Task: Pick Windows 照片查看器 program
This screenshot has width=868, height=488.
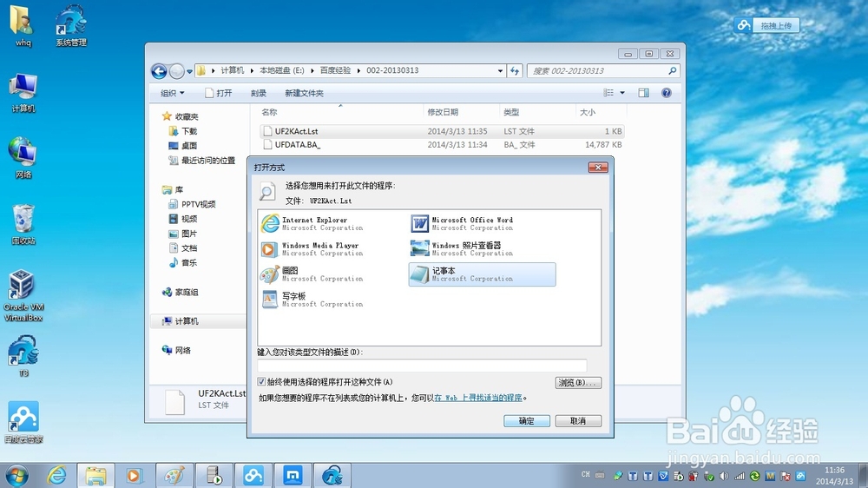Action: (x=463, y=248)
